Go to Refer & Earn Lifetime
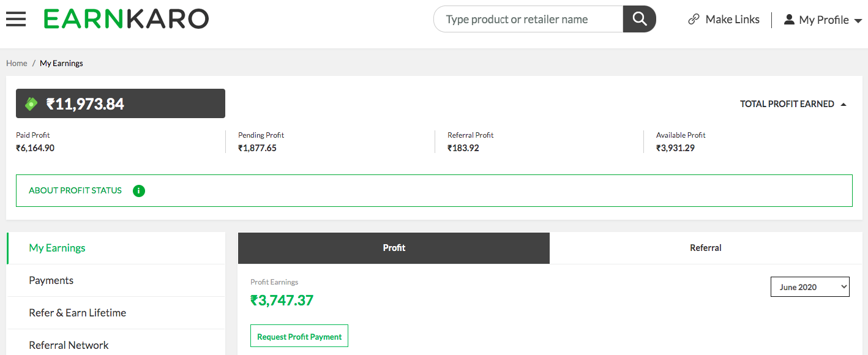868x355 pixels. point(116,313)
